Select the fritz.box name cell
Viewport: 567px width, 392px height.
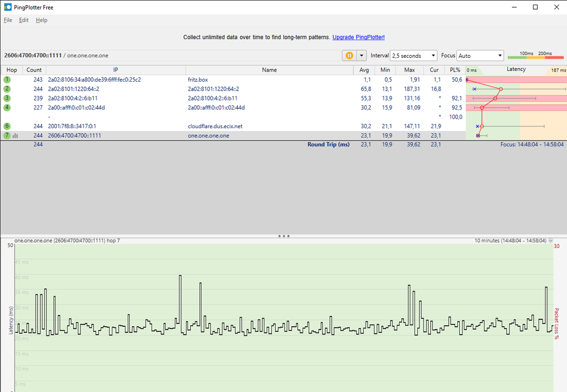(198, 79)
